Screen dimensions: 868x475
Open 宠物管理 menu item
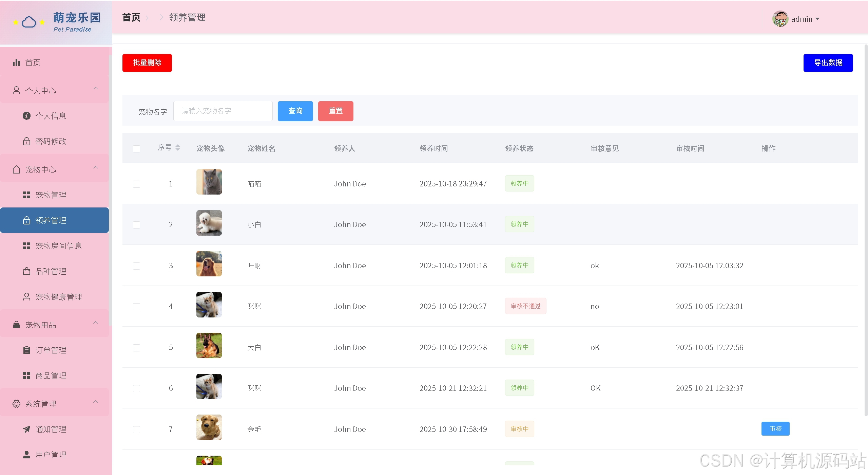click(x=54, y=195)
